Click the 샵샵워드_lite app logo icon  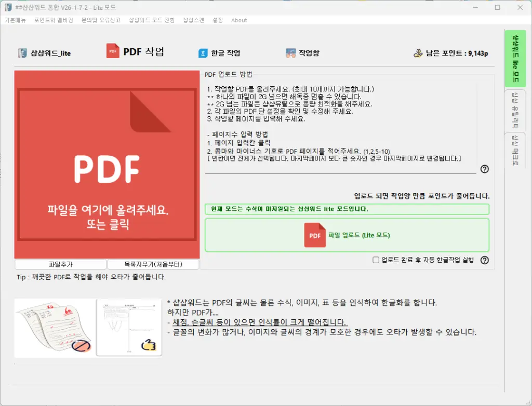21,52
